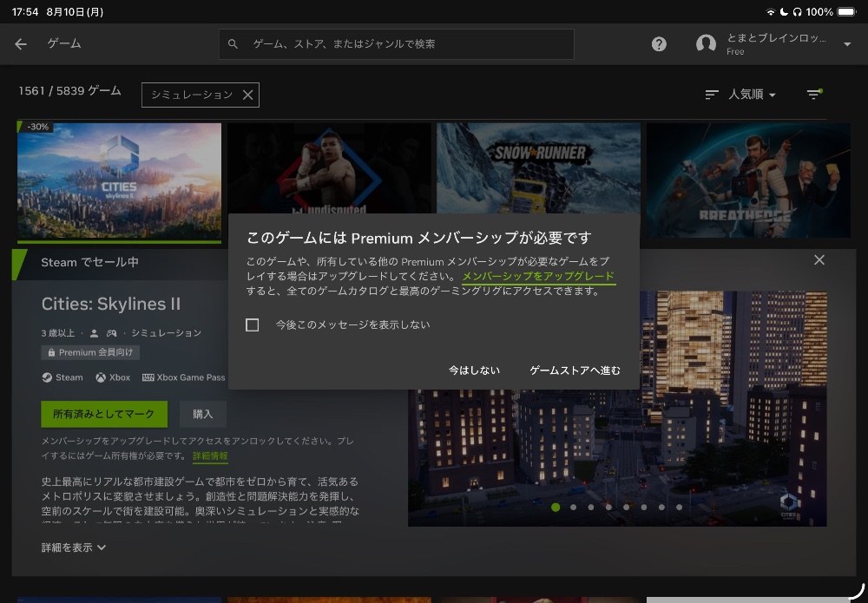868x603 pixels.
Task: Click the Cities: Skylines II title
Action: tap(111, 304)
